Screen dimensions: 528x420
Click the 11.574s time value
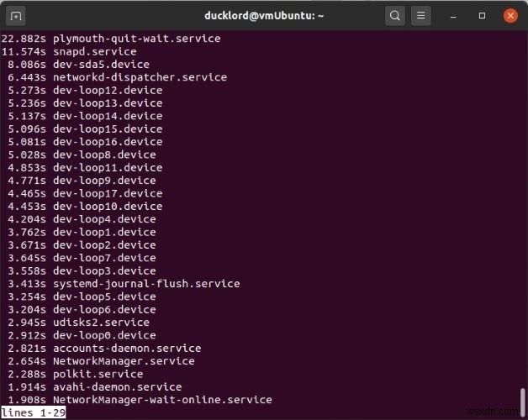24,51
